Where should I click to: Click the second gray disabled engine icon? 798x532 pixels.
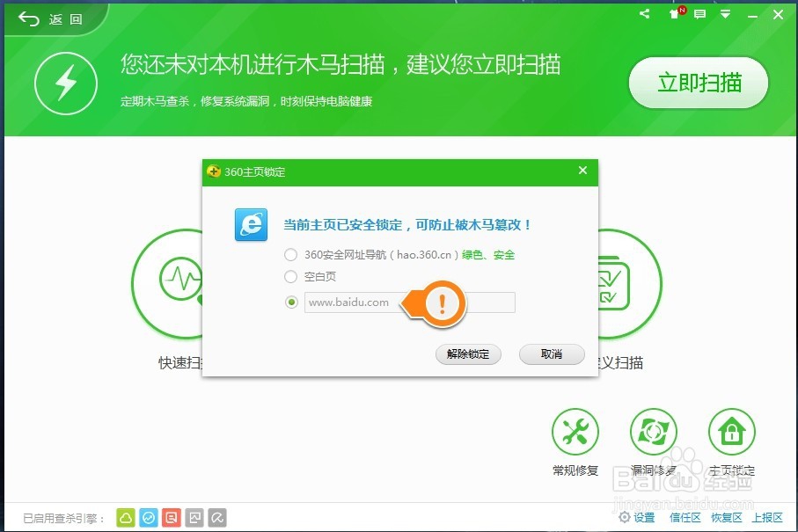pyautogui.click(x=217, y=518)
